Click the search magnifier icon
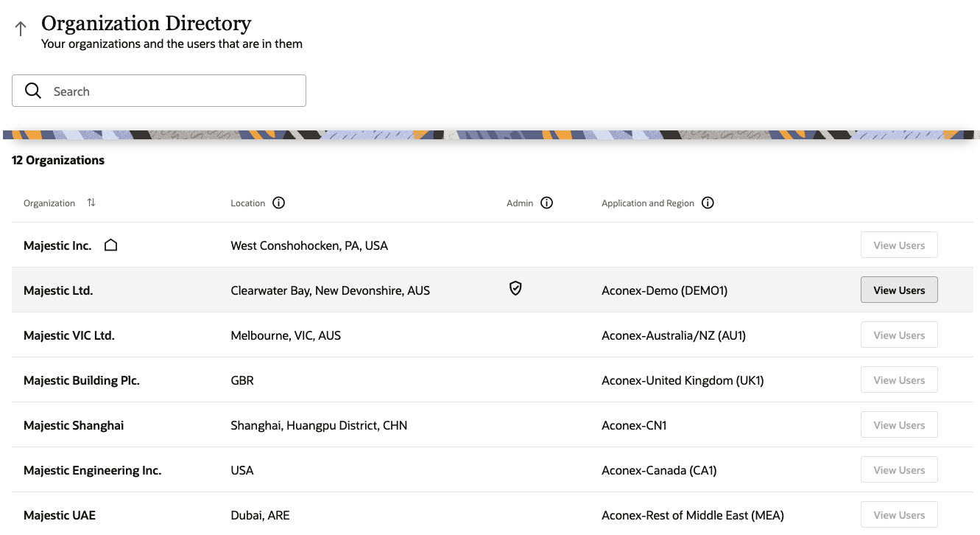Viewport: 980px width, 535px height. click(x=33, y=91)
